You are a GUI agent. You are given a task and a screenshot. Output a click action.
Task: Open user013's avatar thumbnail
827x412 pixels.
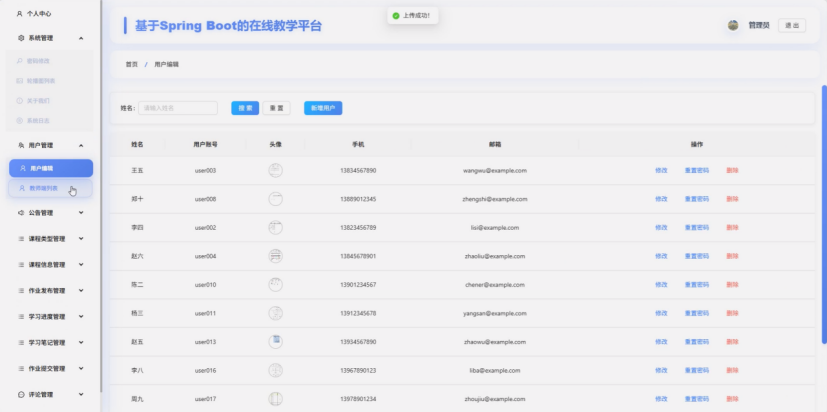tap(275, 341)
